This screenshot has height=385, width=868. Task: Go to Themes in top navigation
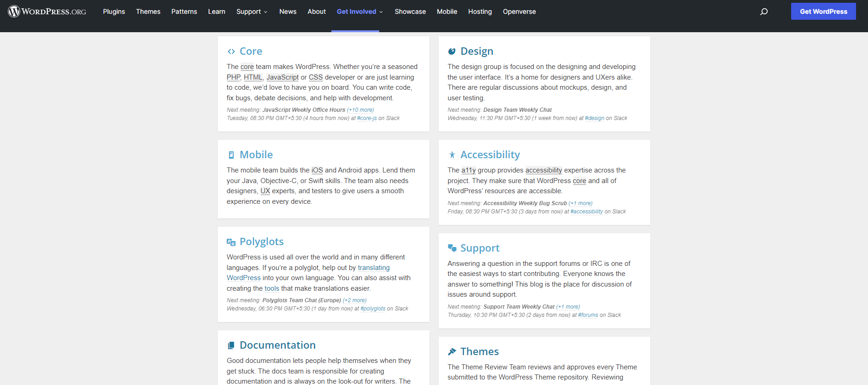pyautogui.click(x=148, y=11)
